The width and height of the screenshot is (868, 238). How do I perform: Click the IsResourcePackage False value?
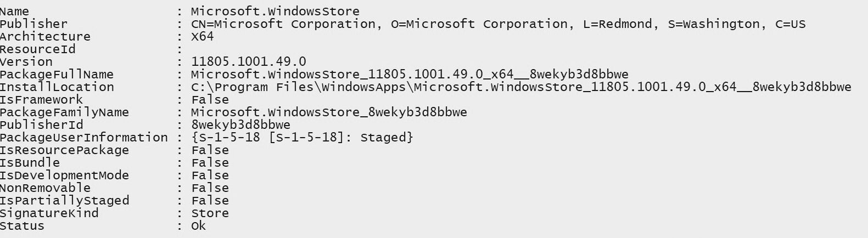tap(210, 150)
